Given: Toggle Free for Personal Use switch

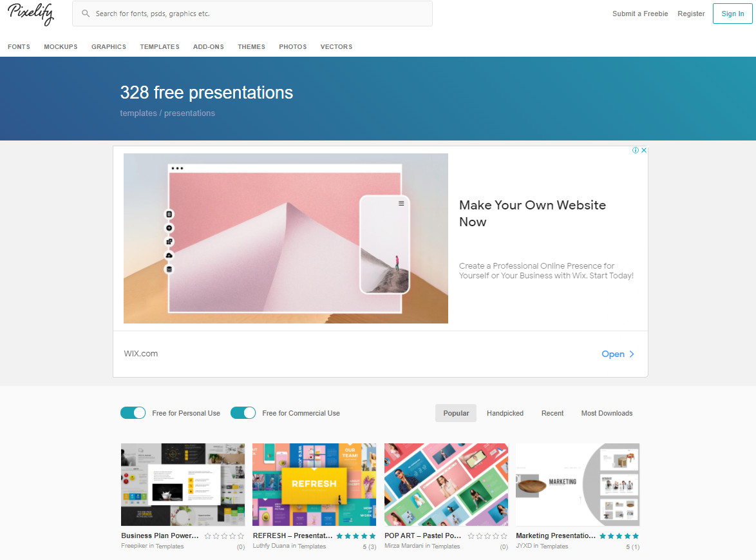Looking at the screenshot, I should point(133,413).
